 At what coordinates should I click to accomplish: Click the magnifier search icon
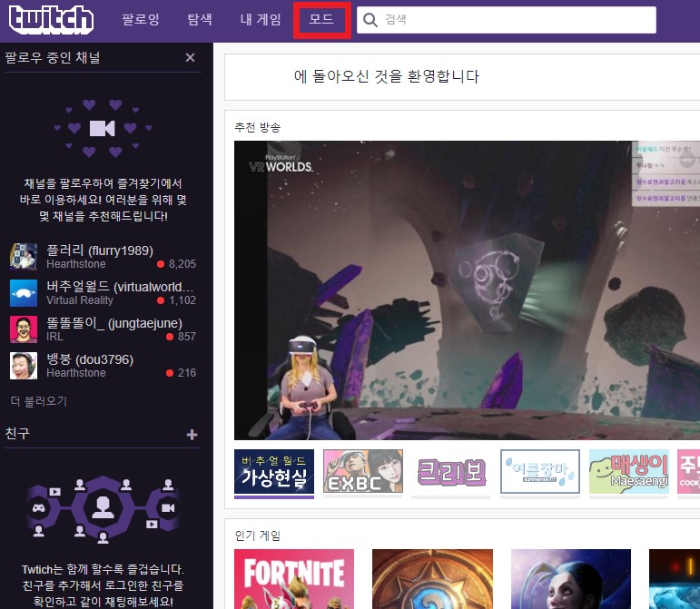[370, 20]
